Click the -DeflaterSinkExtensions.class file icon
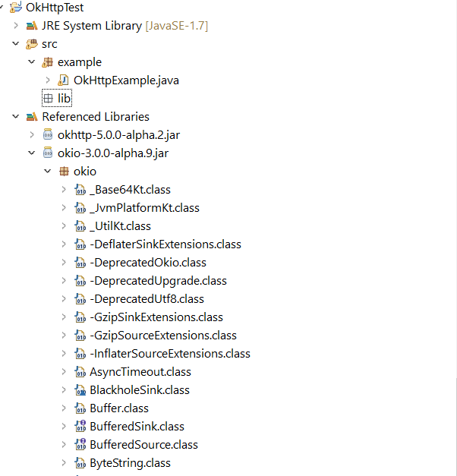The image size is (457, 476). 80,244
